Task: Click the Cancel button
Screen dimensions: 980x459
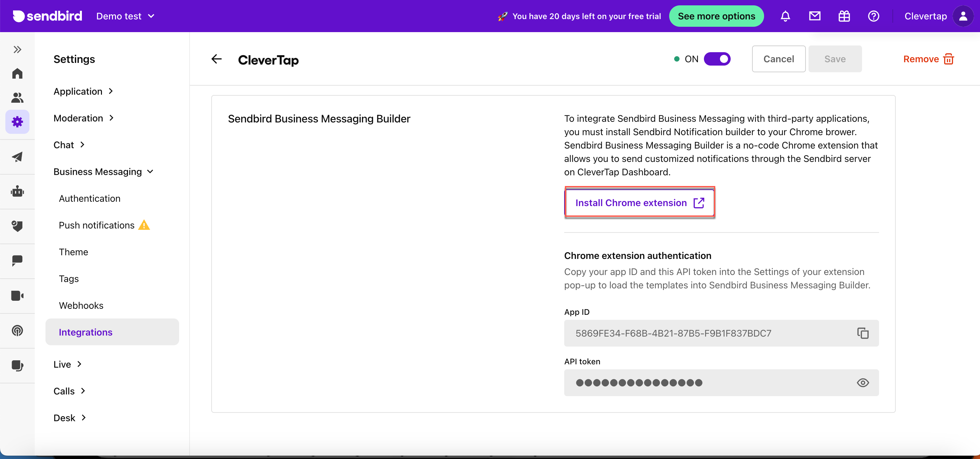Action: click(778, 59)
